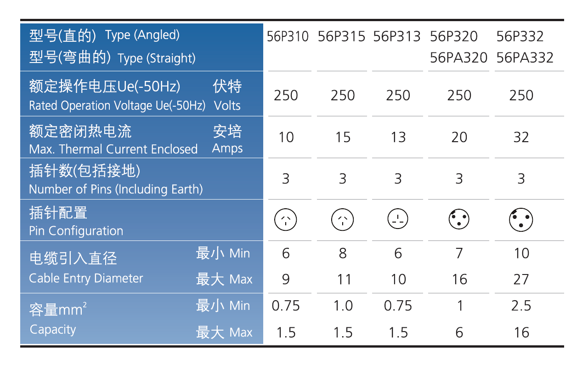The height and width of the screenshot is (366, 588).
Task: Click the Max. Thermal Current Enclosed label
Action: pyautogui.click(x=113, y=149)
